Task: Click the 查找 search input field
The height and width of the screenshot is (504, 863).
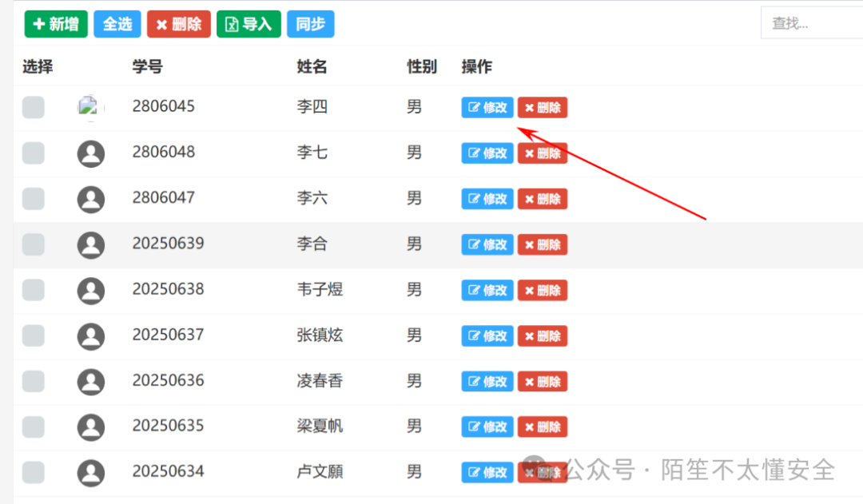Action: [x=811, y=22]
